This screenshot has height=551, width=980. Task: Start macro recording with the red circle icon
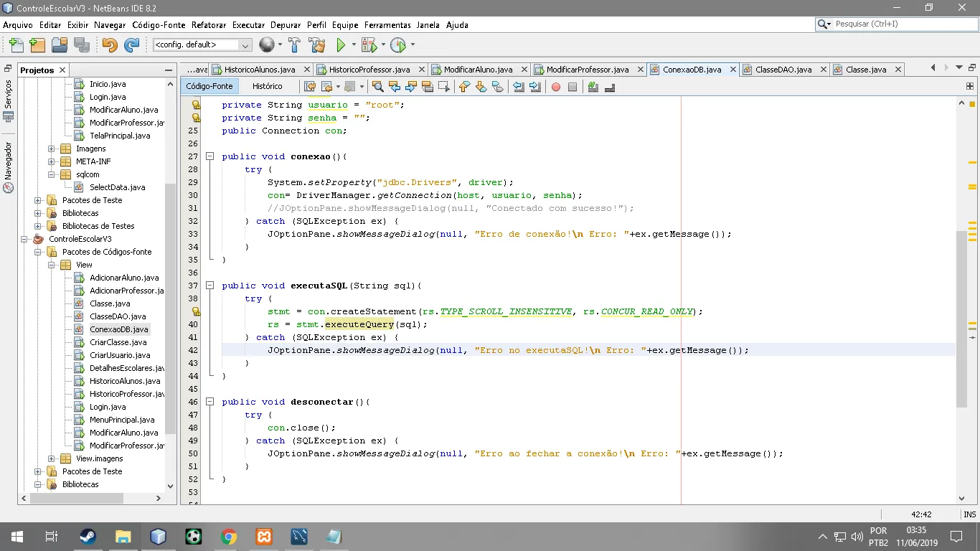(x=555, y=87)
